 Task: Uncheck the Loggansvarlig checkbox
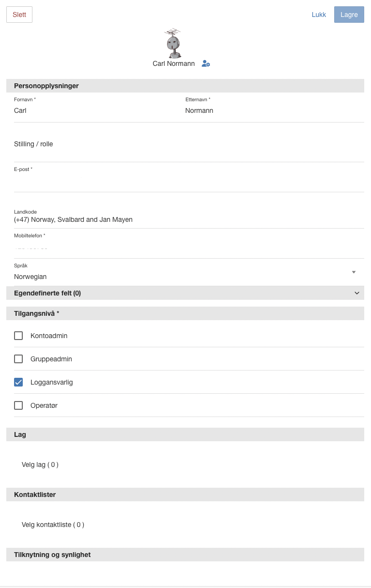click(x=18, y=382)
